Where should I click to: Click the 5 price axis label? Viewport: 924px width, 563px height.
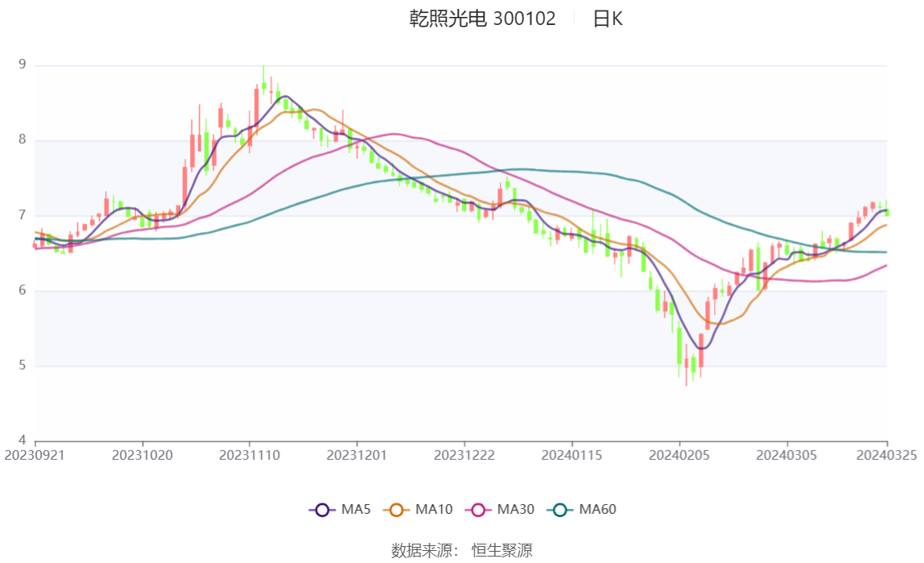(x=23, y=366)
